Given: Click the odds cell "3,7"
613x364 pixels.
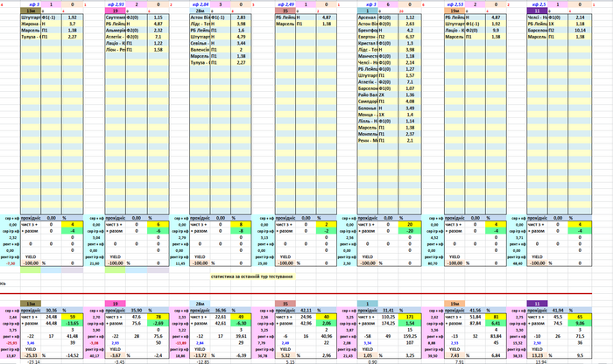Looking at the screenshot, I should pyautogui.click(x=73, y=24).
